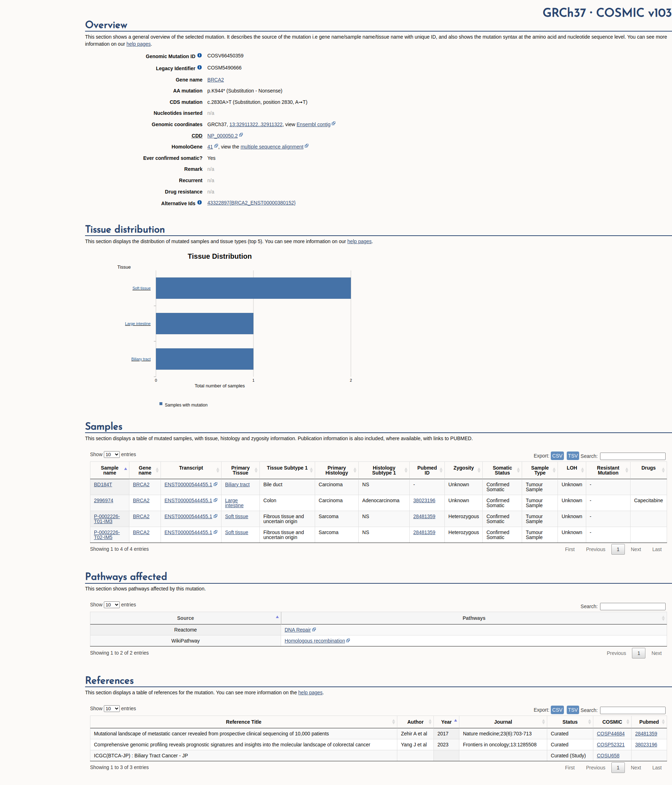Viewport: 672px width, 785px height.
Task: Click external icon in P-0002226-T01-IM3 transcript cell
Action: 215,516
